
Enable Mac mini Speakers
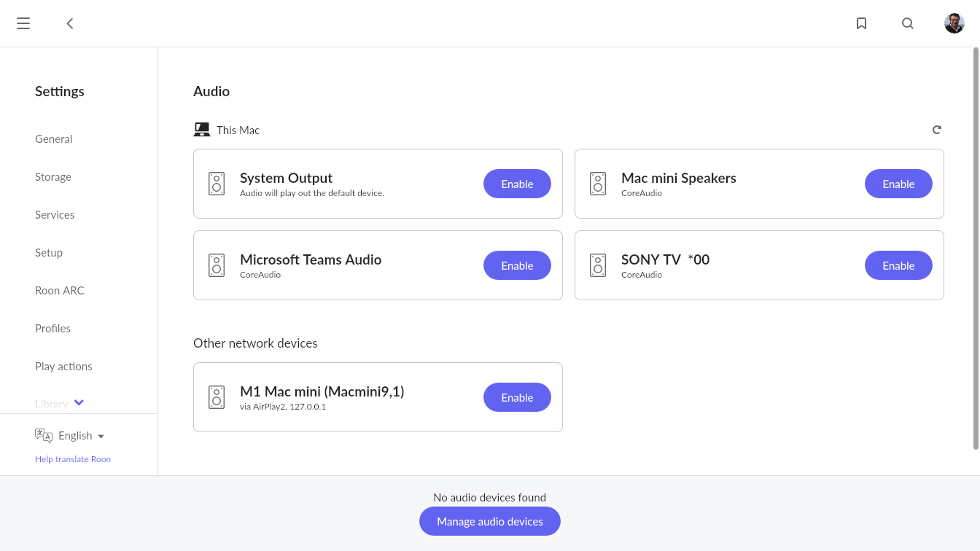pos(898,184)
